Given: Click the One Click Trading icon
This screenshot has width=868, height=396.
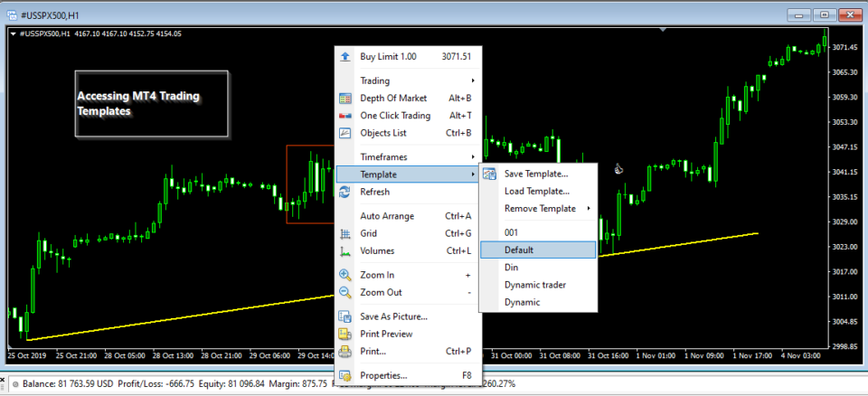Looking at the screenshot, I should [345, 116].
